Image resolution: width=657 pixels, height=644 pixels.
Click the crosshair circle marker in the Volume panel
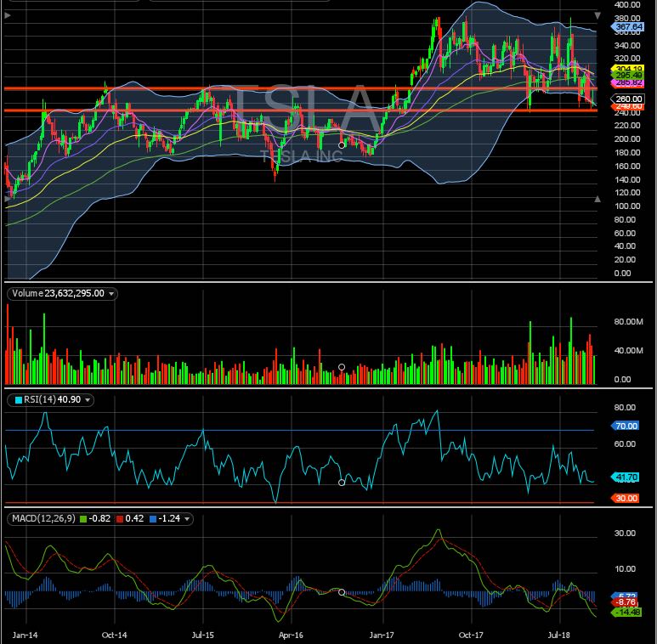click(x=342, y=367)
